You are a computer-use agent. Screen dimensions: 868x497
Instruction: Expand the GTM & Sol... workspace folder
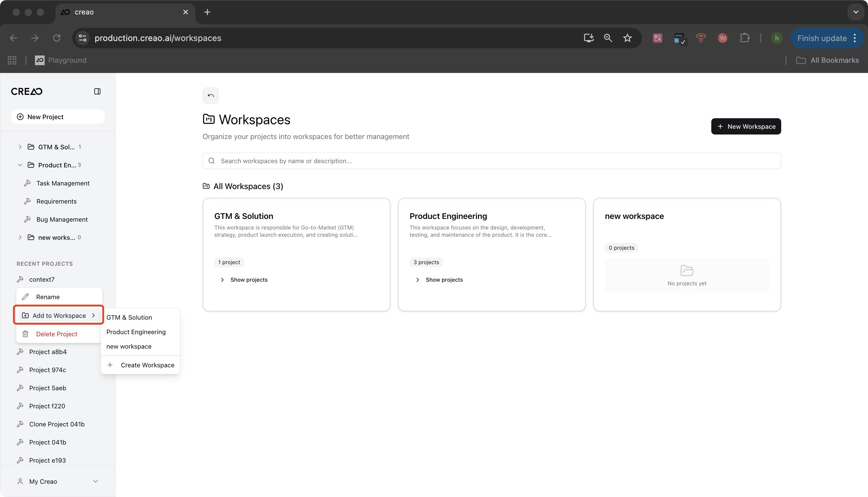click(20, 147)
